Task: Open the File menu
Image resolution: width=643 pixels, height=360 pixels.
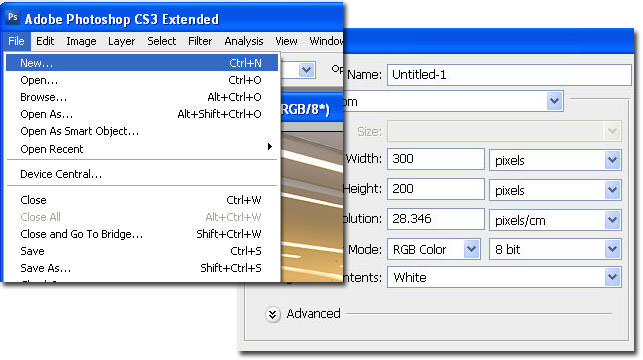Action: [x=16, y=41]
